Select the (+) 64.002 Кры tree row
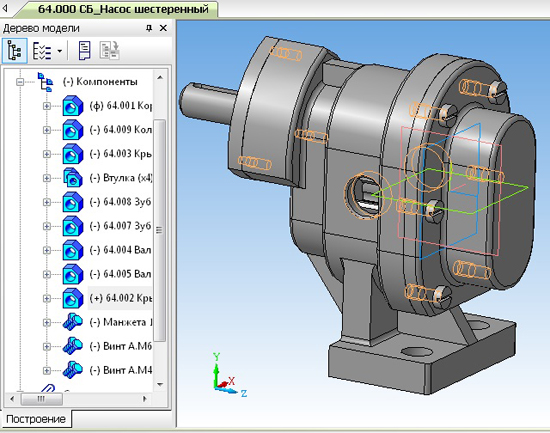Screen dimensions: 550x433 pos(121,298)
